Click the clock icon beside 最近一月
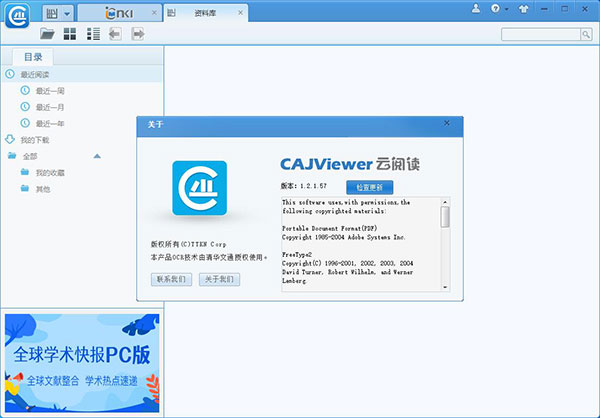Screen dimensions: 600x418 click(25, 107)
